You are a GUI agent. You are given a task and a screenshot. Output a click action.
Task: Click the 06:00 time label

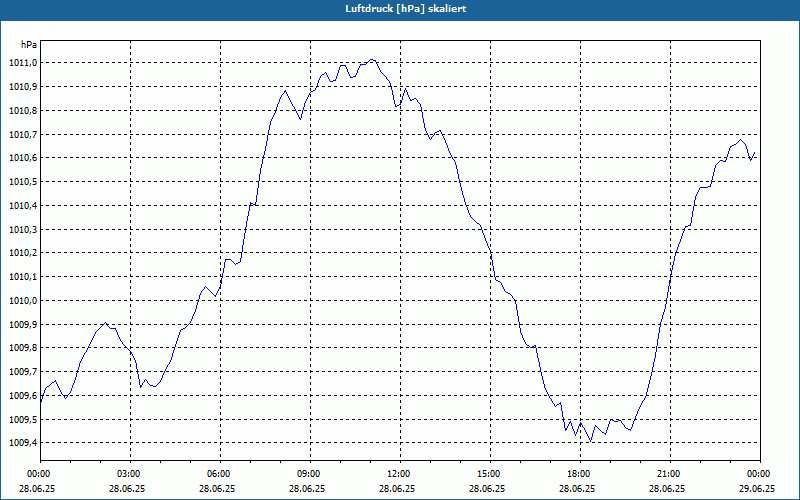(217, 474)
